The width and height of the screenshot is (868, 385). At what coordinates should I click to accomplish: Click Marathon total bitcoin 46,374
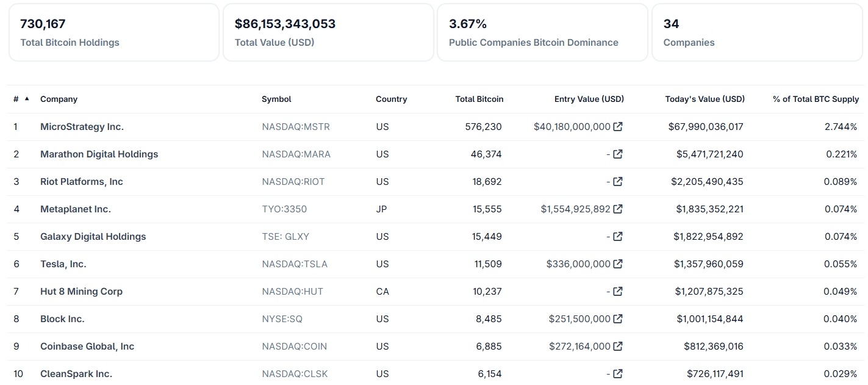[x=487, y=154]
